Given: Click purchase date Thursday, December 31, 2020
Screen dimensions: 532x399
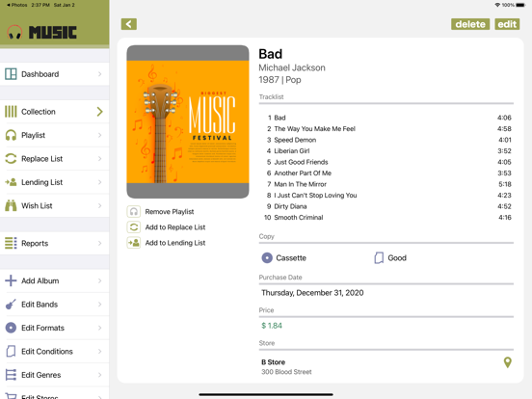Looking at the screenshot, I should 312,293.
